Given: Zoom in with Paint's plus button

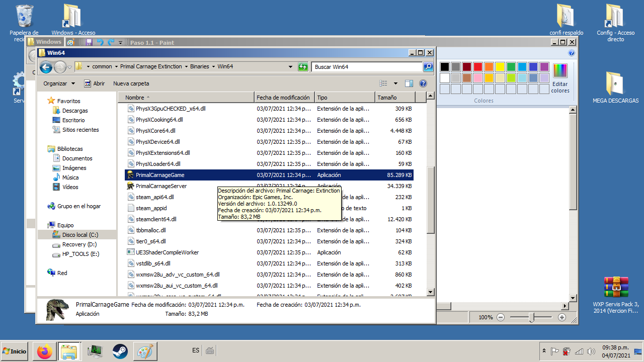Looking at the screenshot, I should pos(562,317).
